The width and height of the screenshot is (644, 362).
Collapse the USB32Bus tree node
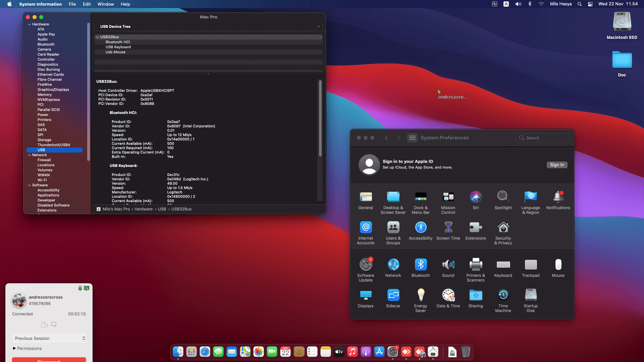click(x=97, y=37)
